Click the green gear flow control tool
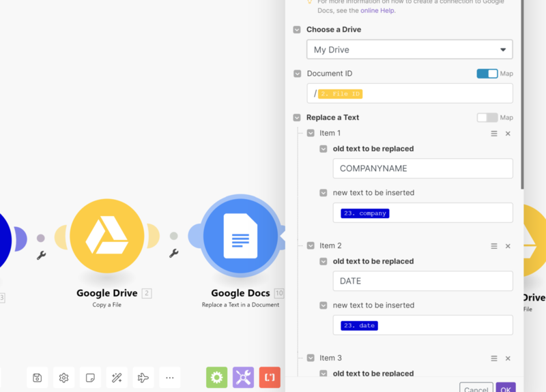 point(216,378)
